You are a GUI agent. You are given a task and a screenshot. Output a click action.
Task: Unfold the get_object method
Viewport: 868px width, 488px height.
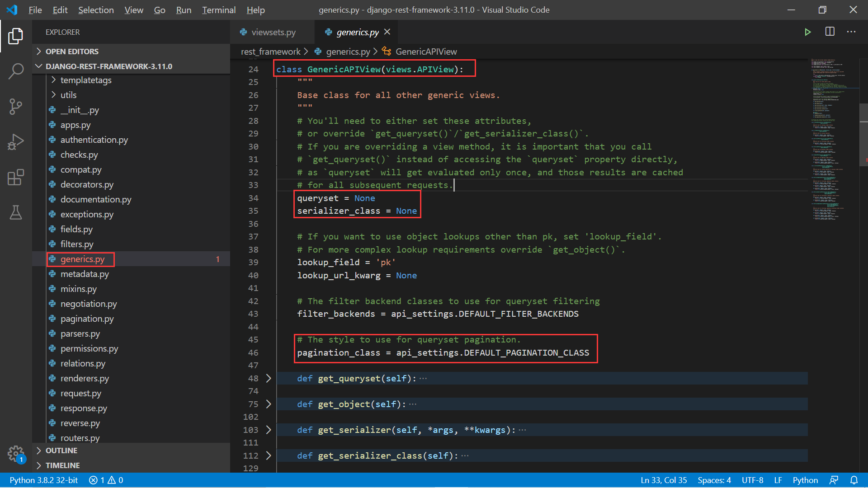click(x=269, y=404)
